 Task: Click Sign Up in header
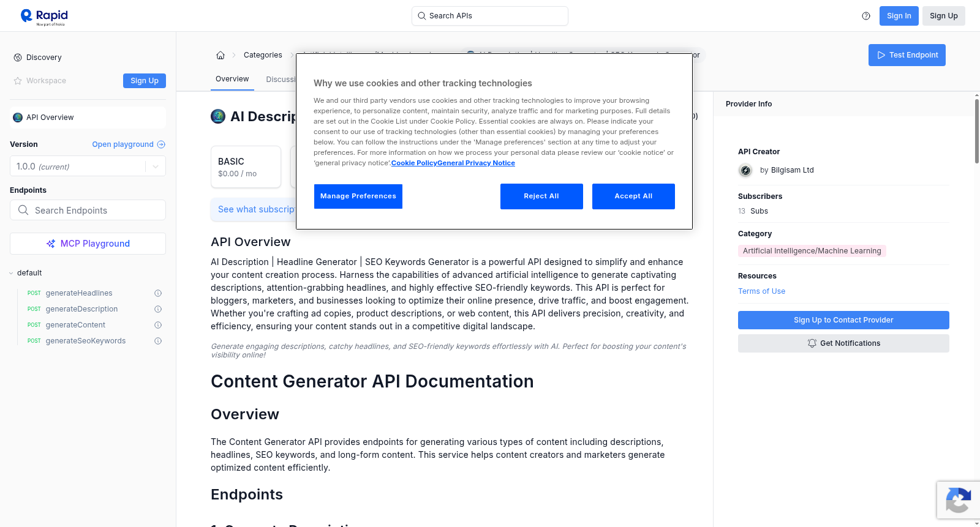click(944, 16)
